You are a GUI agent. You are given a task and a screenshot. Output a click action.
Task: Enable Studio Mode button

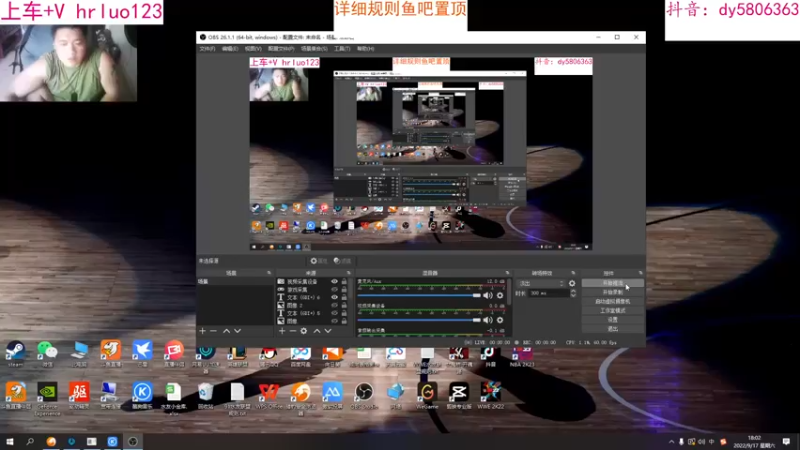click(x=613, y=311)
